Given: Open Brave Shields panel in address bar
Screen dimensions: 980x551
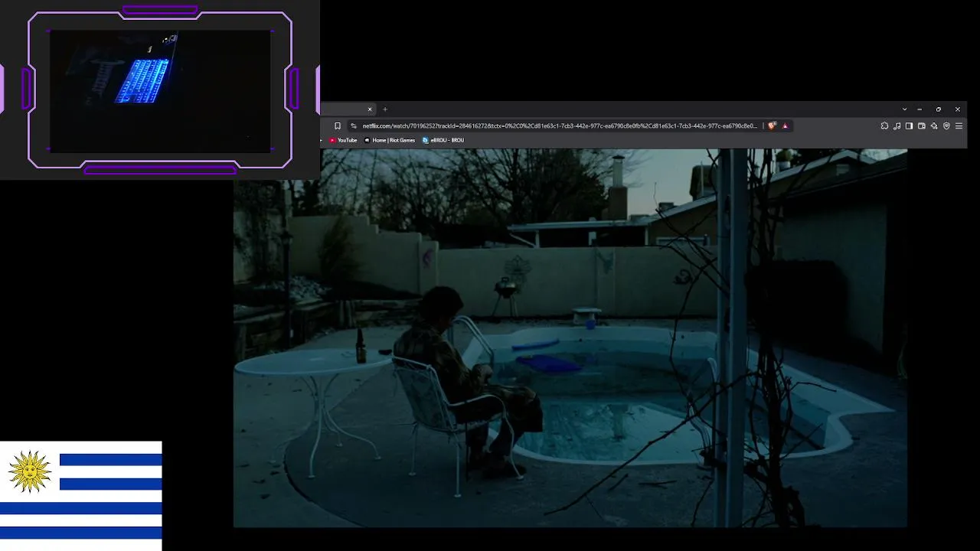Looking at the screenshot, I should 772,126.
